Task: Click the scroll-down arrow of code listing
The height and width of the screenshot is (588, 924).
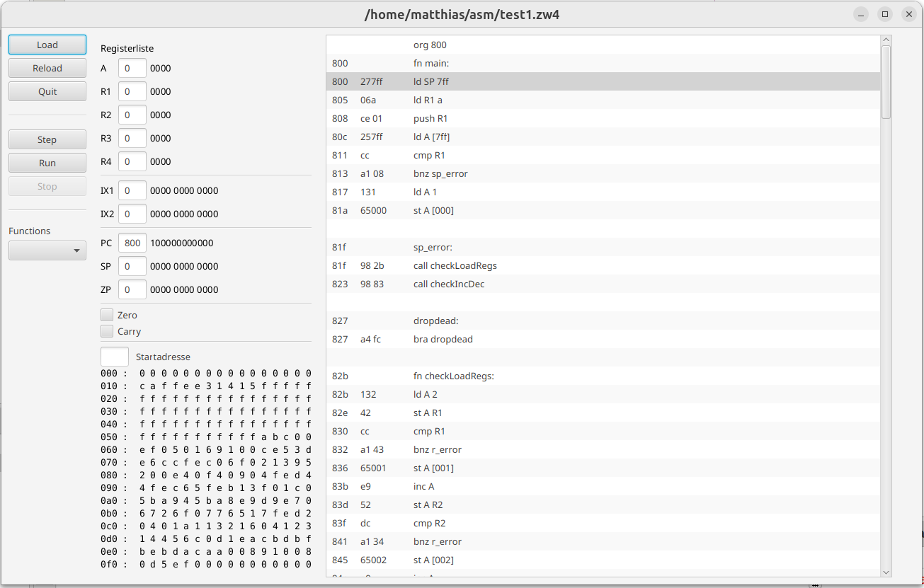Action: [886, 571]
